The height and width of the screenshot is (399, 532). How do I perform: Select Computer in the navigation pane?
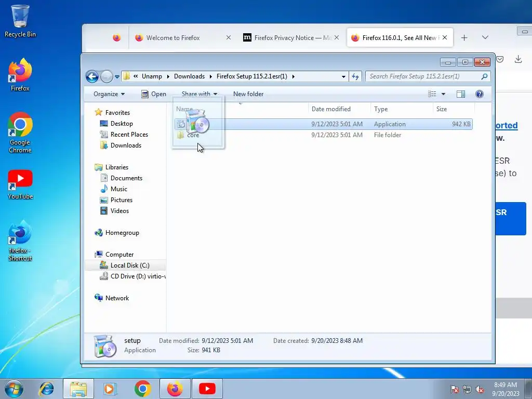[114, 254]
